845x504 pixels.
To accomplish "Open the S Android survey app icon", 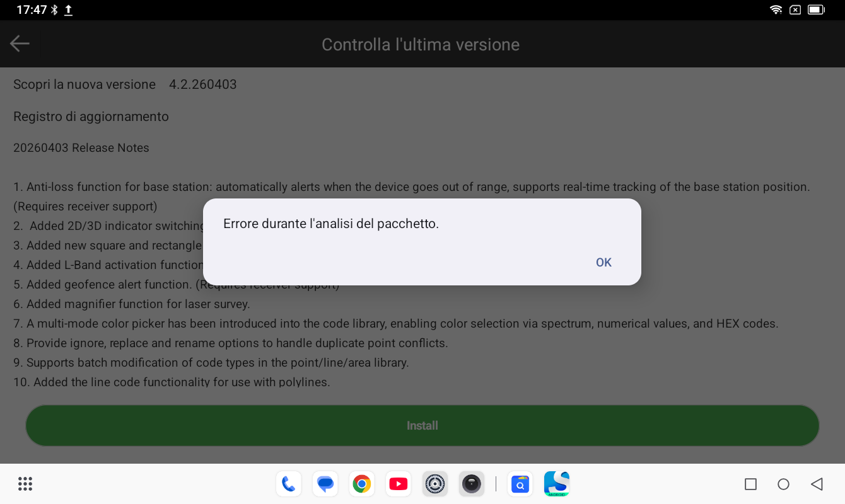I will tap(557, 484).
